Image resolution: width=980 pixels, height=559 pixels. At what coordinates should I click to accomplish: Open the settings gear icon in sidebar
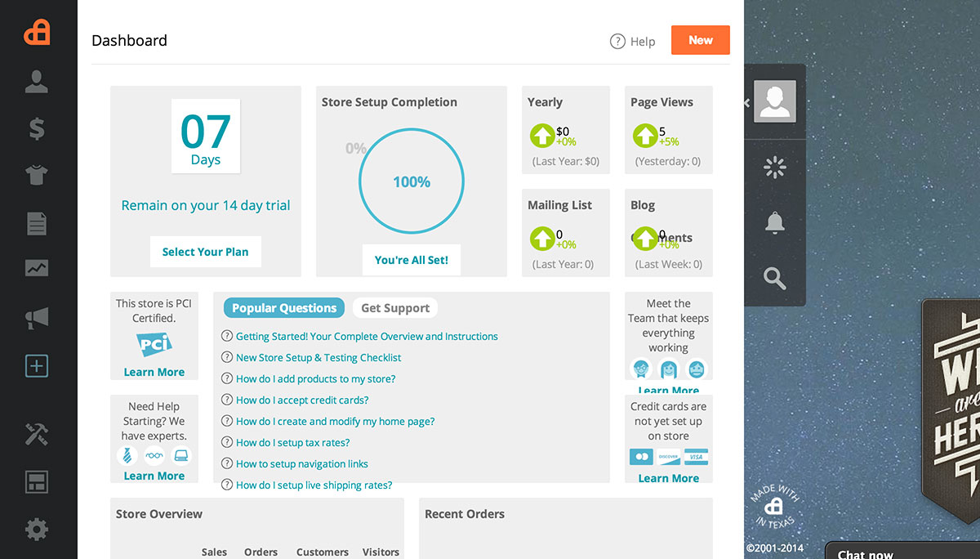pos(37,530)
